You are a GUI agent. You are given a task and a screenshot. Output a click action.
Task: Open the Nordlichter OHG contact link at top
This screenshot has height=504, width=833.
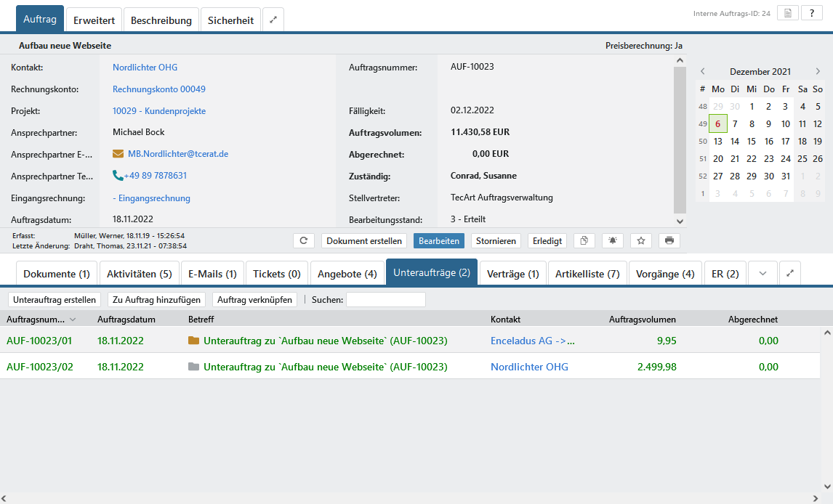point(145,68)
